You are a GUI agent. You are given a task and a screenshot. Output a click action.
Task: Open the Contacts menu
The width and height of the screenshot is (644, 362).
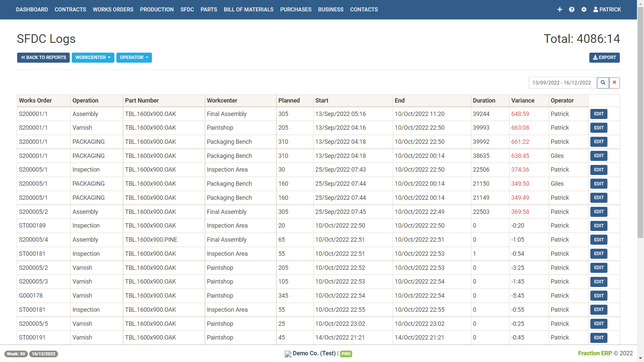(364, 10)
